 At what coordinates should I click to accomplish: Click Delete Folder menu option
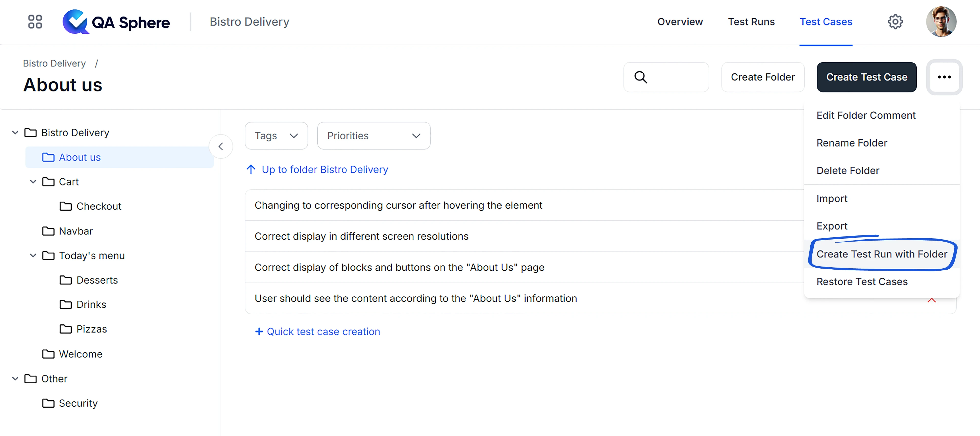848,170
